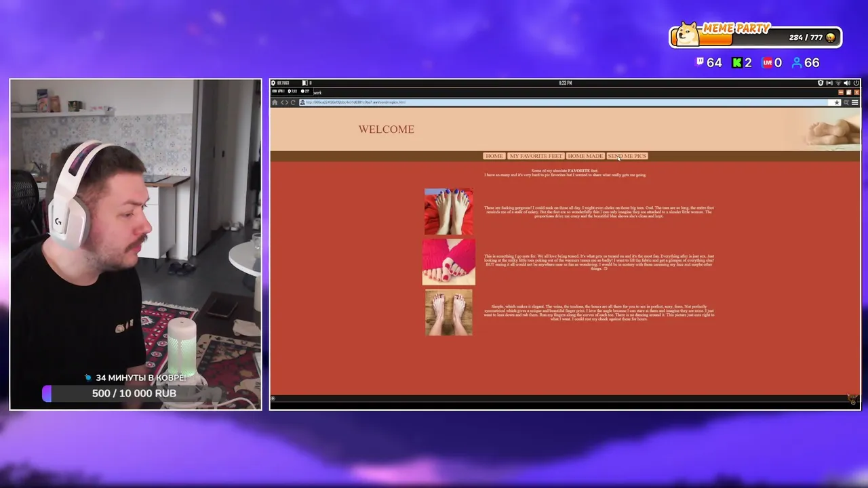The image size is (868, 488).
Task: Click the red LIVE counter icon
Action: pos(767,62)
